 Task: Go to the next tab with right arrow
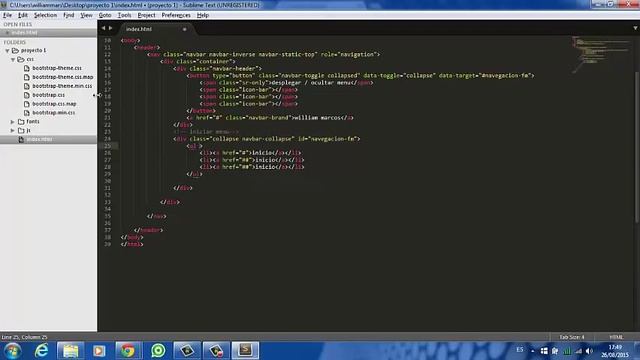(110, 28)
